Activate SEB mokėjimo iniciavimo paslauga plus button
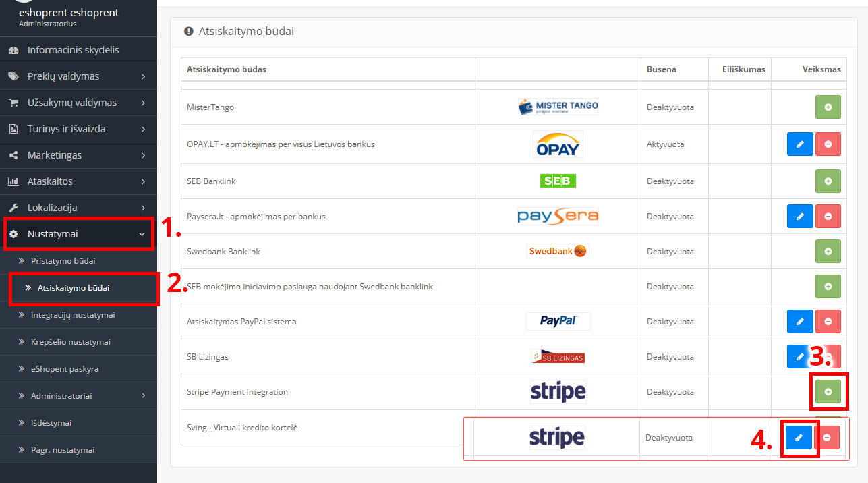Viewport: 868px width, 483px height. tap(828, 286)
